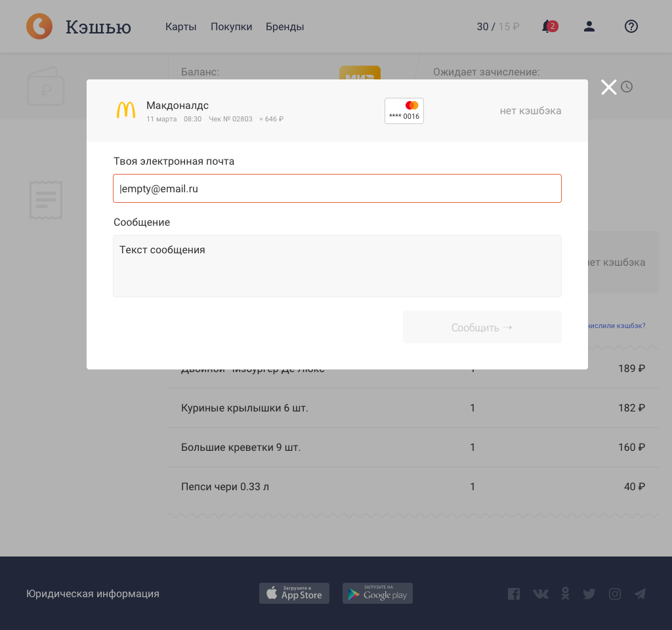The image size is (672, 630).
Task: Click the 40 ₽ price value
Action: 635,487
